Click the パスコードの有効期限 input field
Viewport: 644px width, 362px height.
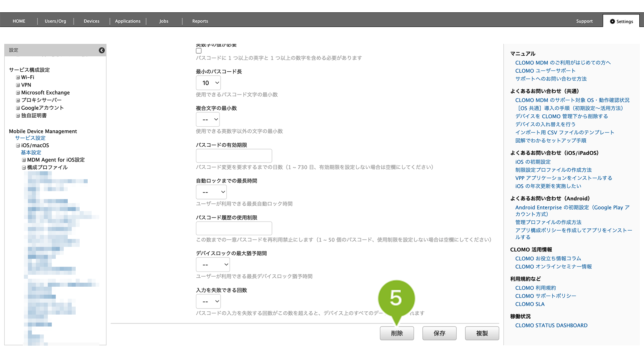click(234, 156)
